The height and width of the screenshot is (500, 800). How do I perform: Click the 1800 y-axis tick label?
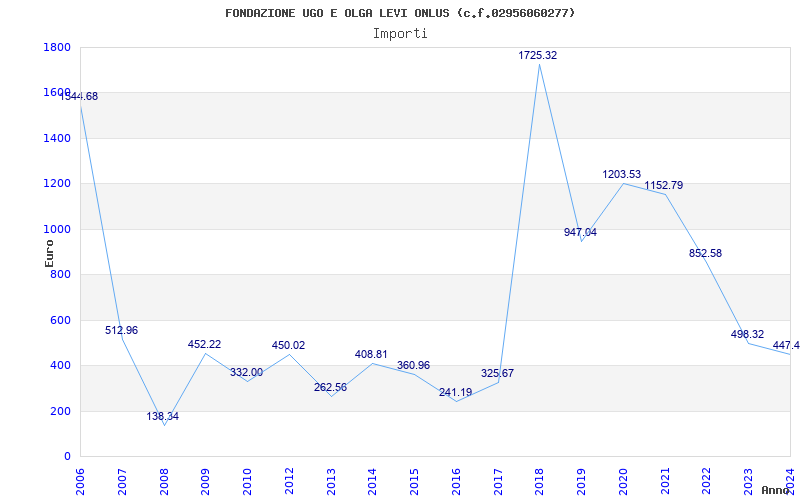[57, 47]
